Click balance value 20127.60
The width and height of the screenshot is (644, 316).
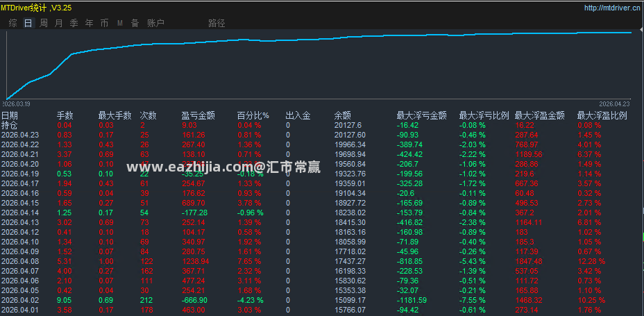[350, 135]
